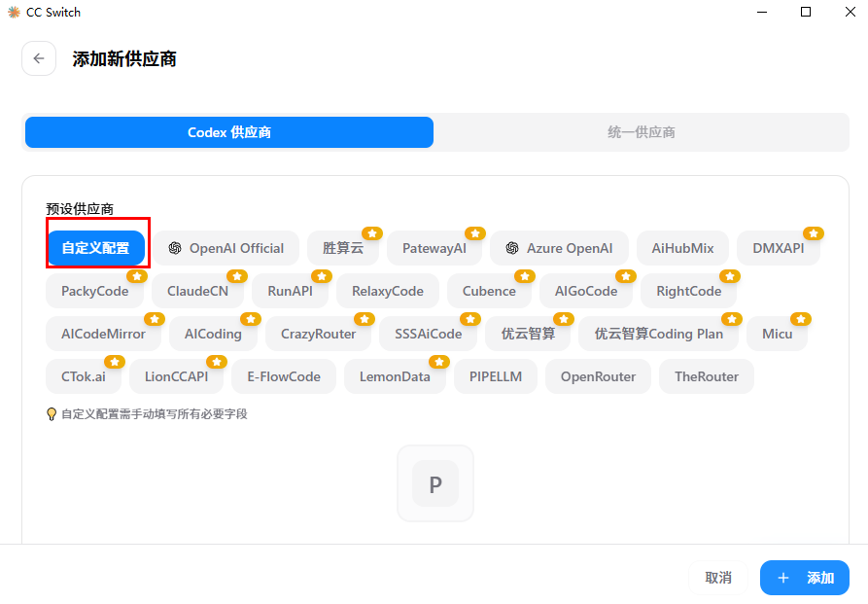
Task: Click the lightbulb hint icon
Action: (52, 414)
